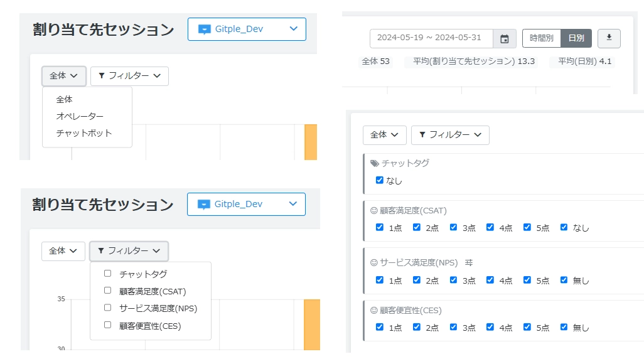
Task: Check 顧客満足度(CSAT) filter checkbox in dropdown
Action: 107,291
